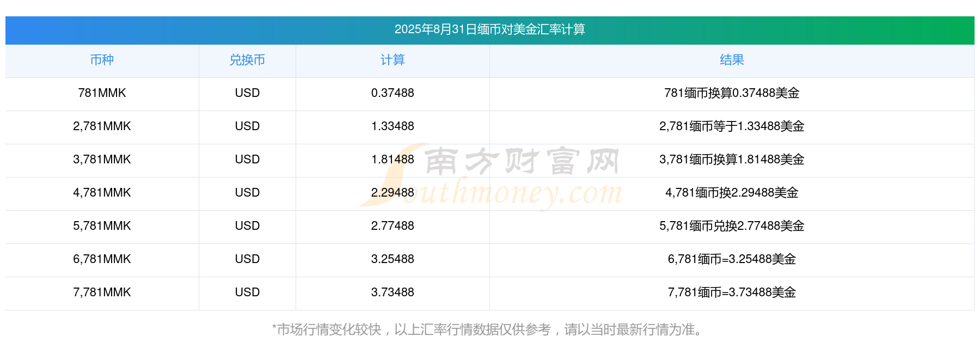Click USD in the 2,781MMK row
This screenshot has height=354, width=980.
tap(247, 126)
